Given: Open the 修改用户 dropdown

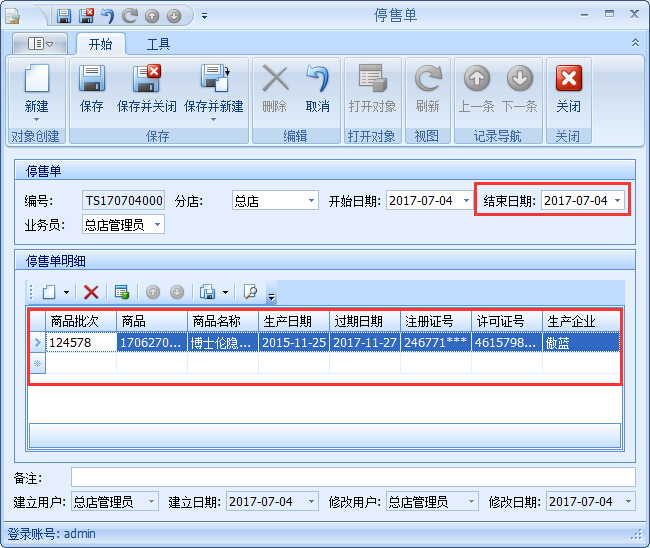Looking at the screenshot, I should (471, 502).
